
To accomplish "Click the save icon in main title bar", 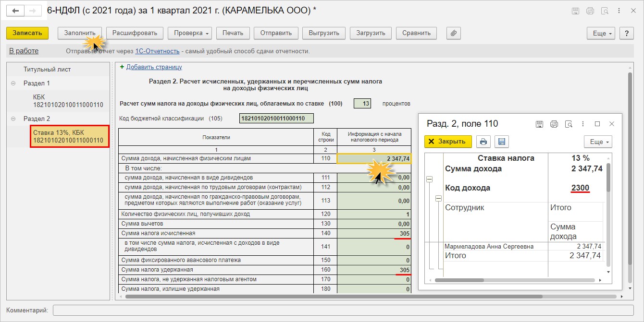I will 575,11.
